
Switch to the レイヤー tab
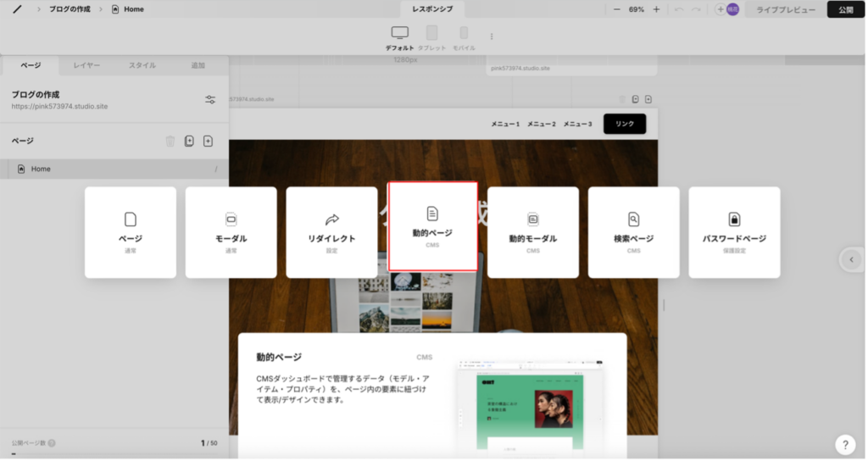[86, 65]
